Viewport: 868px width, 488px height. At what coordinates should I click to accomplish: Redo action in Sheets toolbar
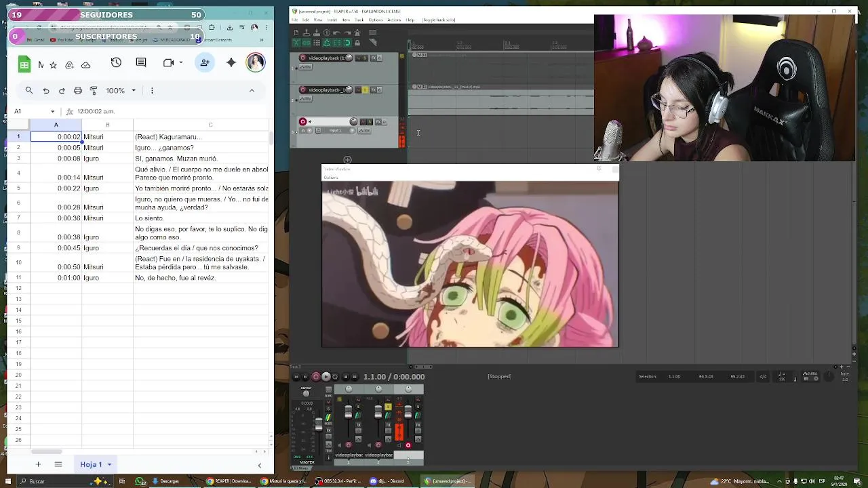pyautogui.click(x=62, y=90)
